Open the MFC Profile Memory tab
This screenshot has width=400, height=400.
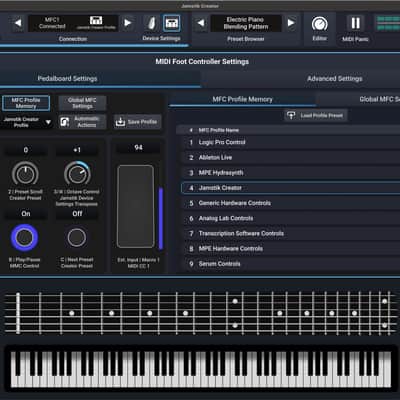(x=242, y=99)
